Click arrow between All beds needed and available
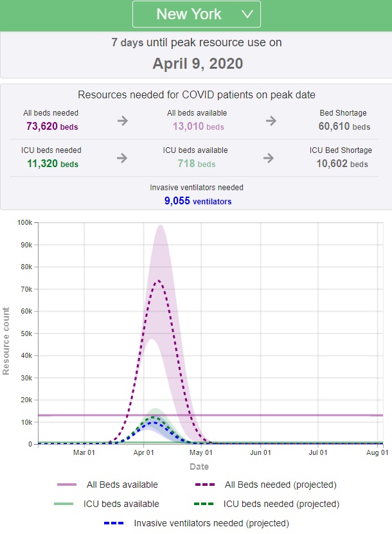 coord(123,120)
